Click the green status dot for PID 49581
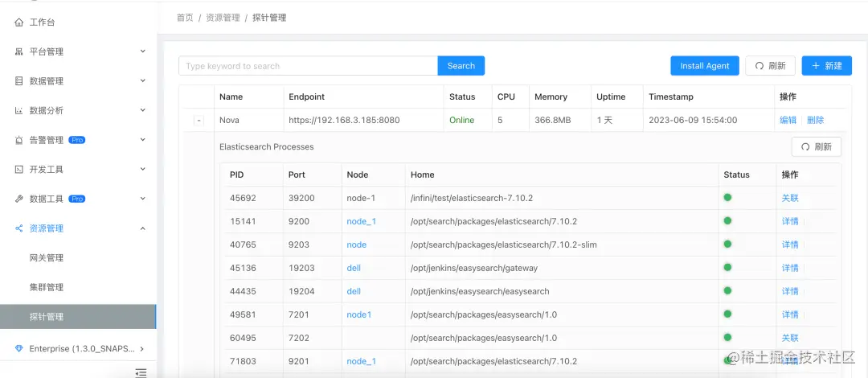The width and height of the screenshot is (868, 378). [x=727, y=314]
